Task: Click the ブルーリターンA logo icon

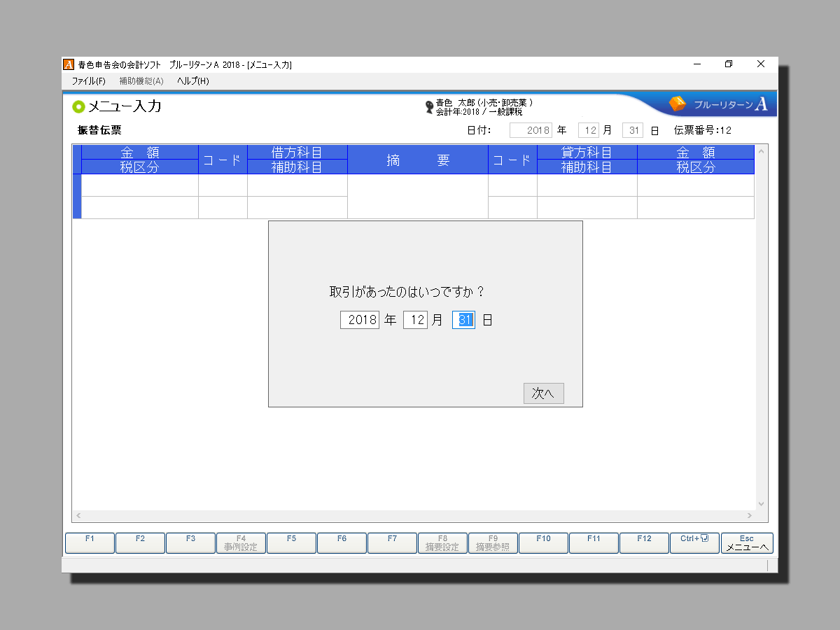Action: tap(678, 104)
